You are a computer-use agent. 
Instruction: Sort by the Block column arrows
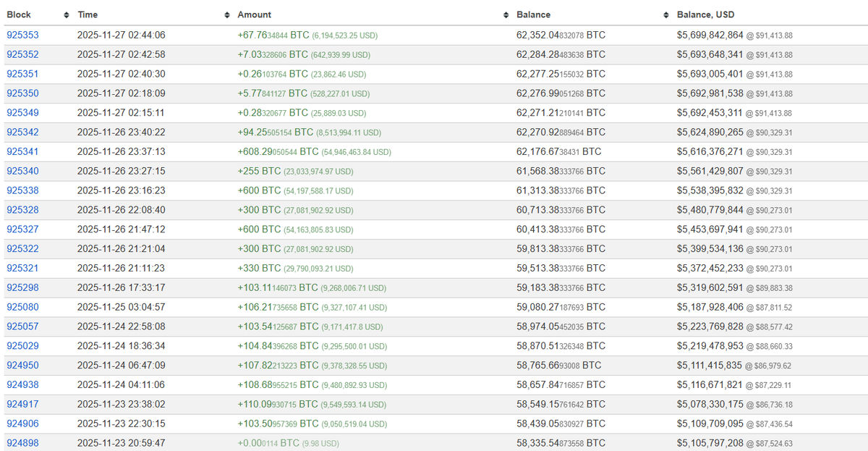[67, 14]
